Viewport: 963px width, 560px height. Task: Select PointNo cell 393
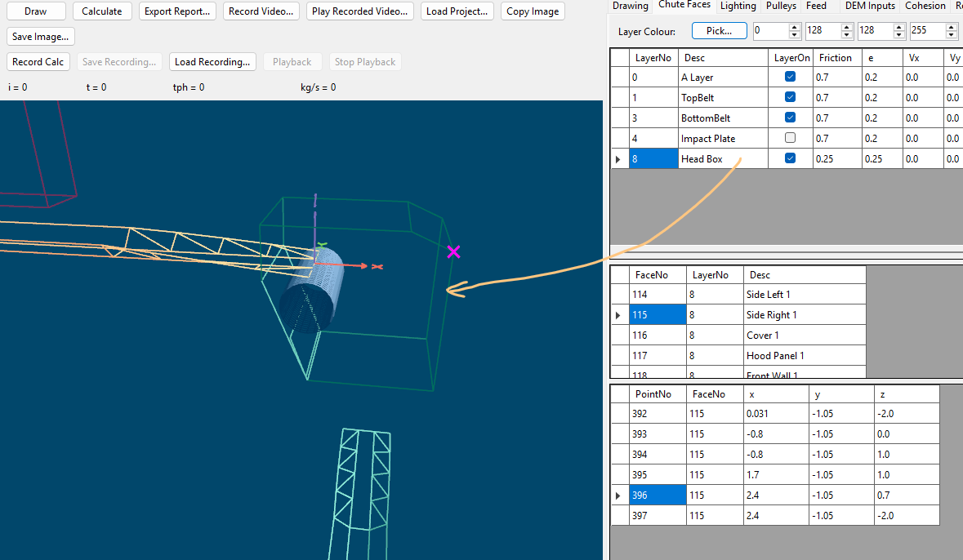click(x=658, y=434)
